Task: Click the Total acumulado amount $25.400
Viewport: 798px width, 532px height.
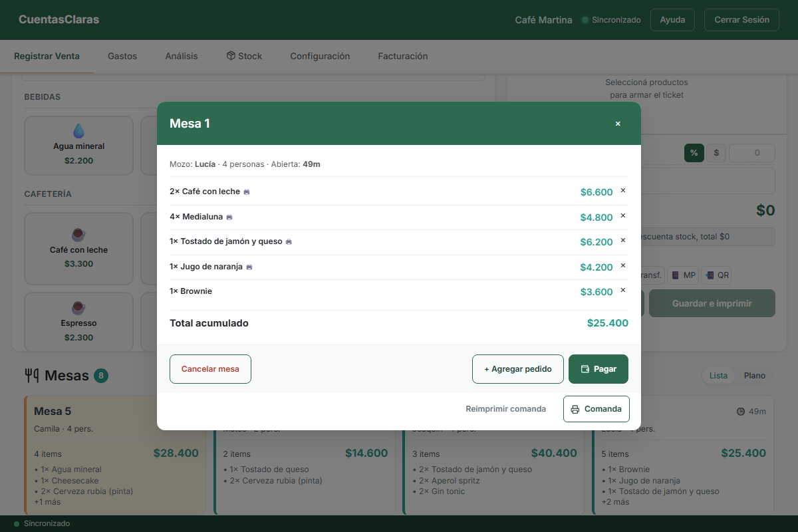Action: tap(608, 323)
